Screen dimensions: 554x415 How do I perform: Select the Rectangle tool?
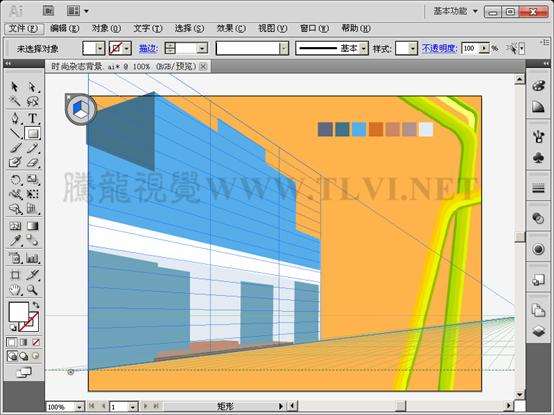pos(32,133)
